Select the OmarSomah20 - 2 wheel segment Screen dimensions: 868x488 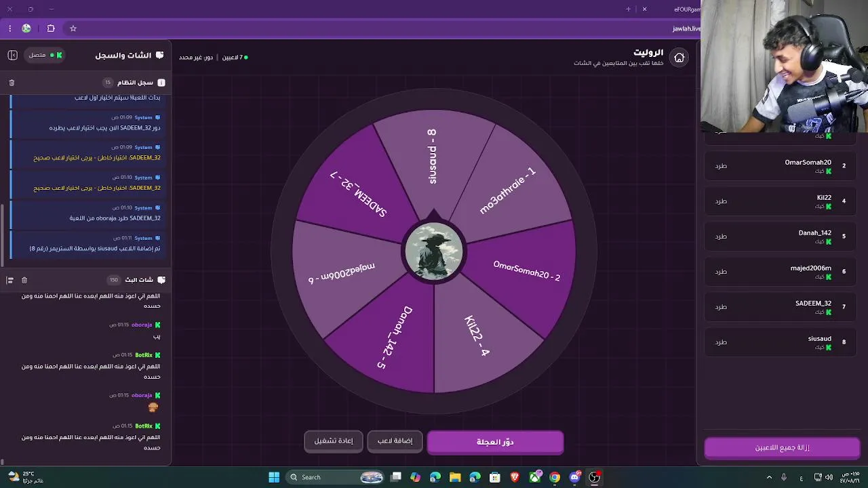[x=528, y=271]
